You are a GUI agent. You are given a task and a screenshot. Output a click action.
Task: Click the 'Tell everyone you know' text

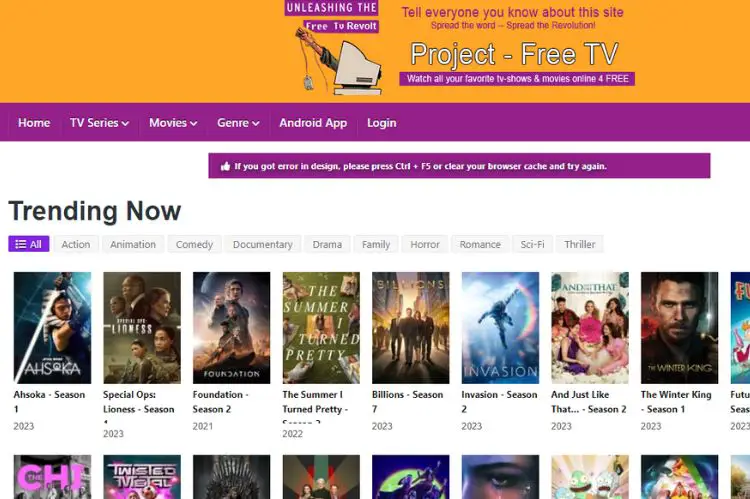(x=512, y=12)
